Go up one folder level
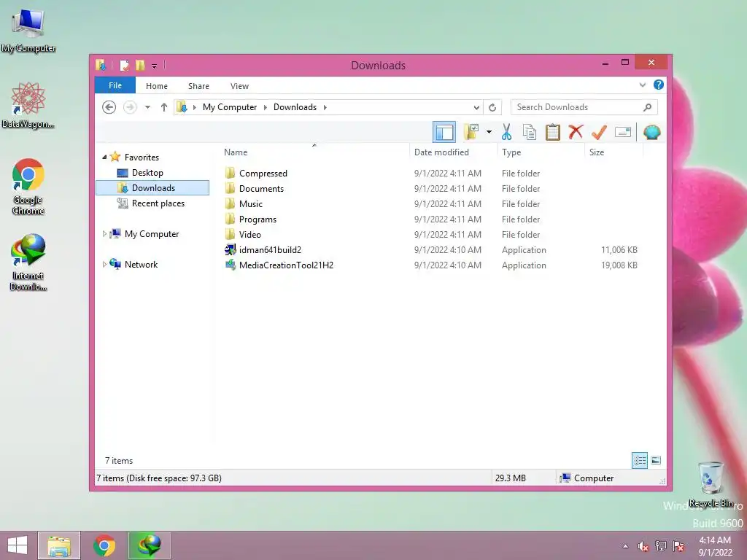Viewport: 747px width, 560px height. point(164,107)
